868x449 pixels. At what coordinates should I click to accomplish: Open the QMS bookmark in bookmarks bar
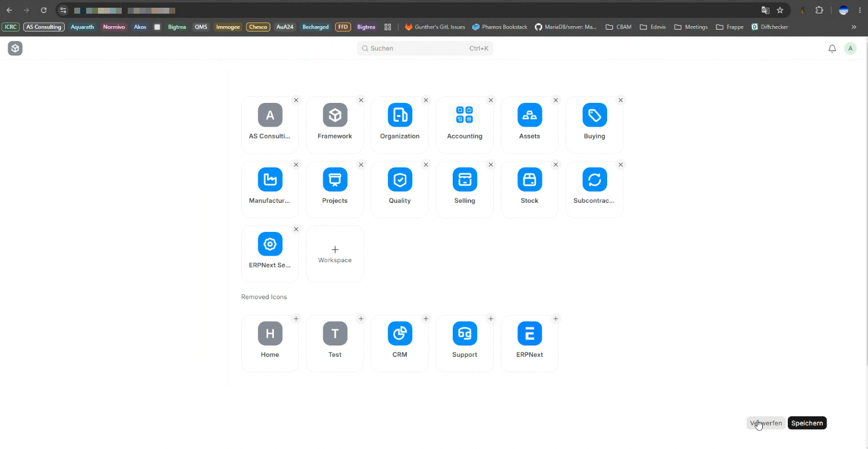click(x=201, y=27)
